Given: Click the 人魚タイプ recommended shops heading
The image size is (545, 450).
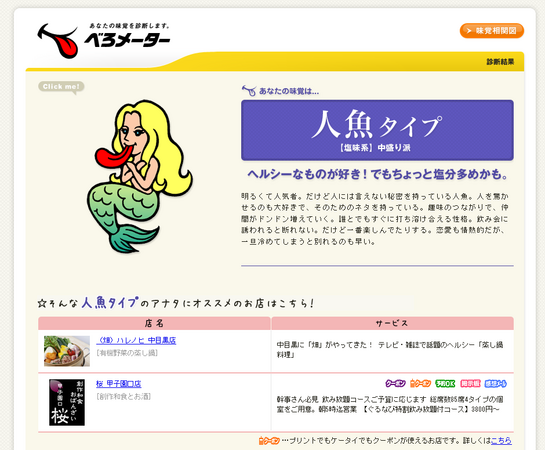Looking at the screenshot, I should 176,303.
